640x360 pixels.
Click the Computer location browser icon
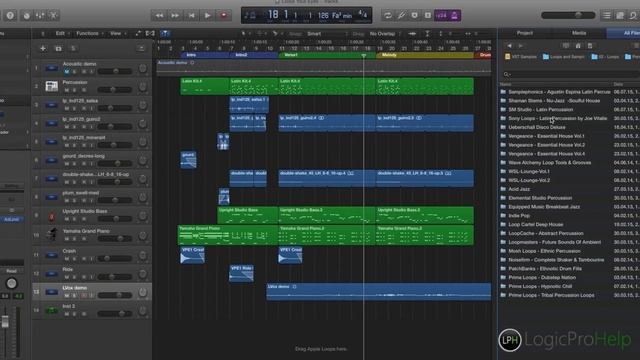point(566,46)
